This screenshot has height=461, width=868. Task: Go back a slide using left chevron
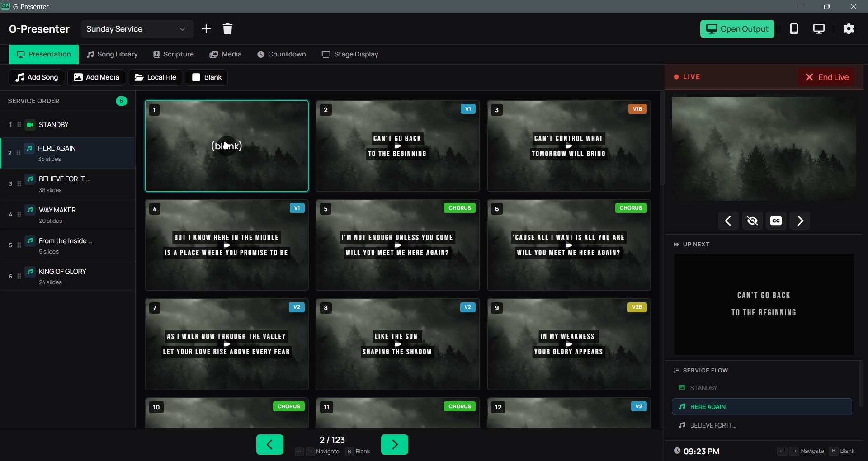click(728, 221)
